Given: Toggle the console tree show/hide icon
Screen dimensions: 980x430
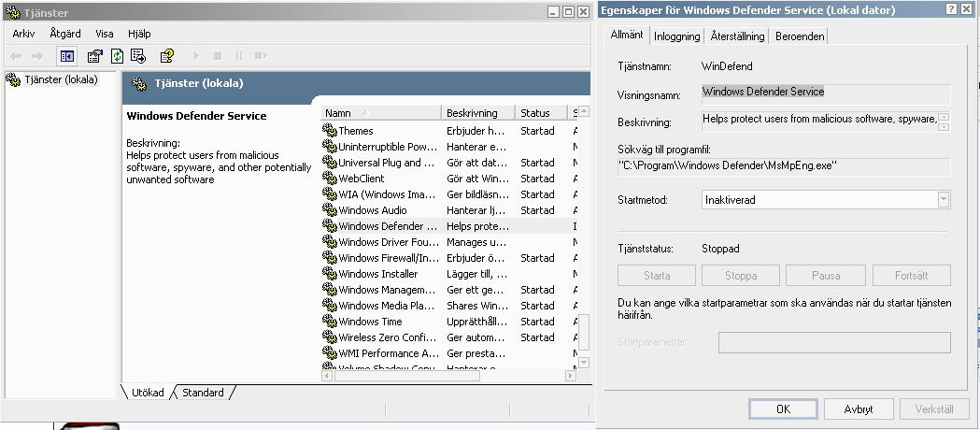Looking at the screenshot, I should point(67,56).
